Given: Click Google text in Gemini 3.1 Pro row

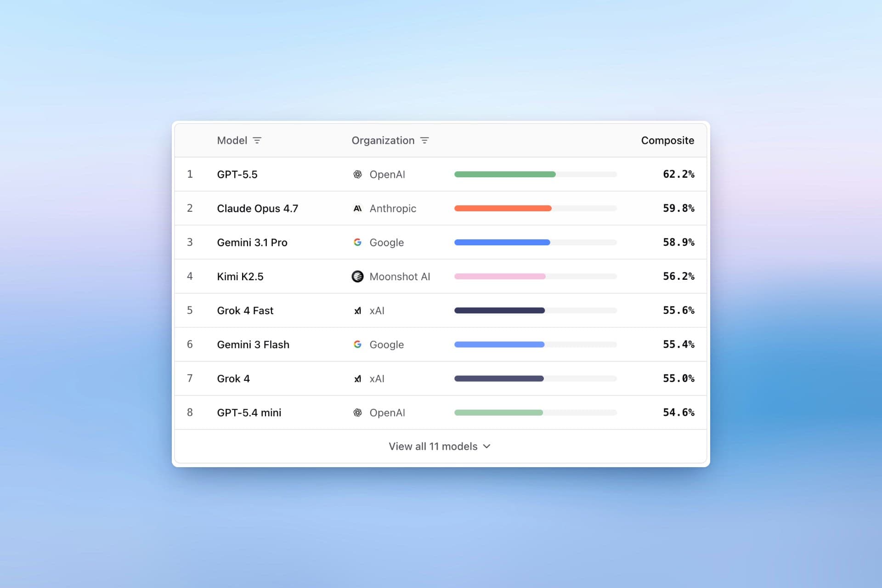Looking at the screenshot, I should pyautogui.click(x=387, y=243).
